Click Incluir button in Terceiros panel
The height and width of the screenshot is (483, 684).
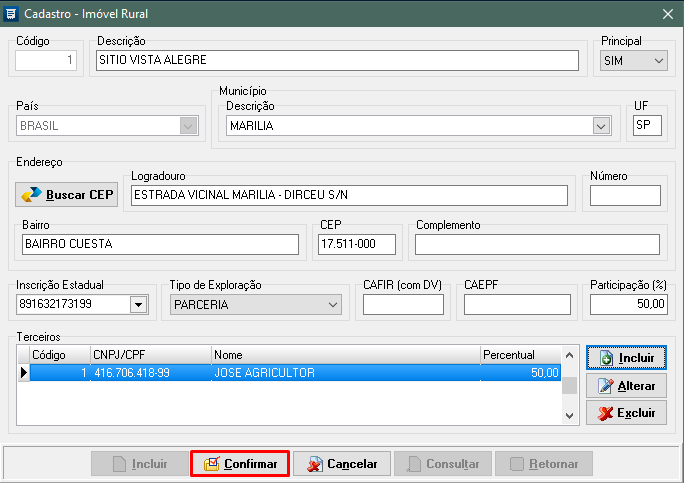coord(626,357)
